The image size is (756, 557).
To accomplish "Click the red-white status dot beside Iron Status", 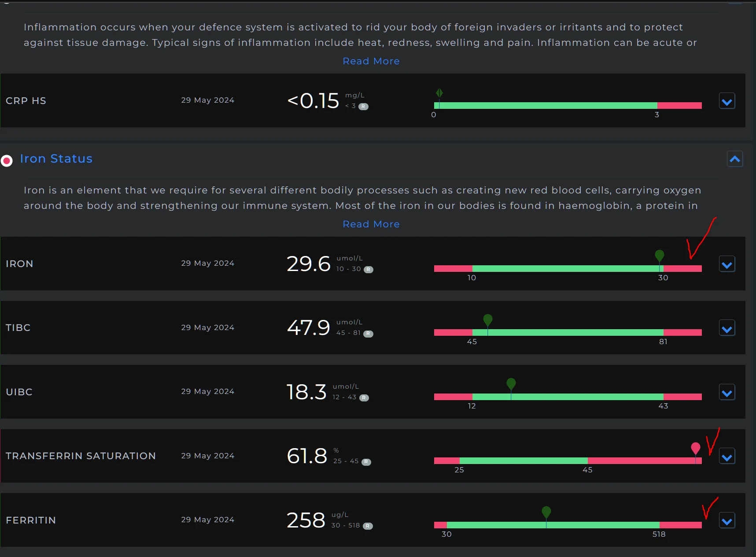I will 7,161.
